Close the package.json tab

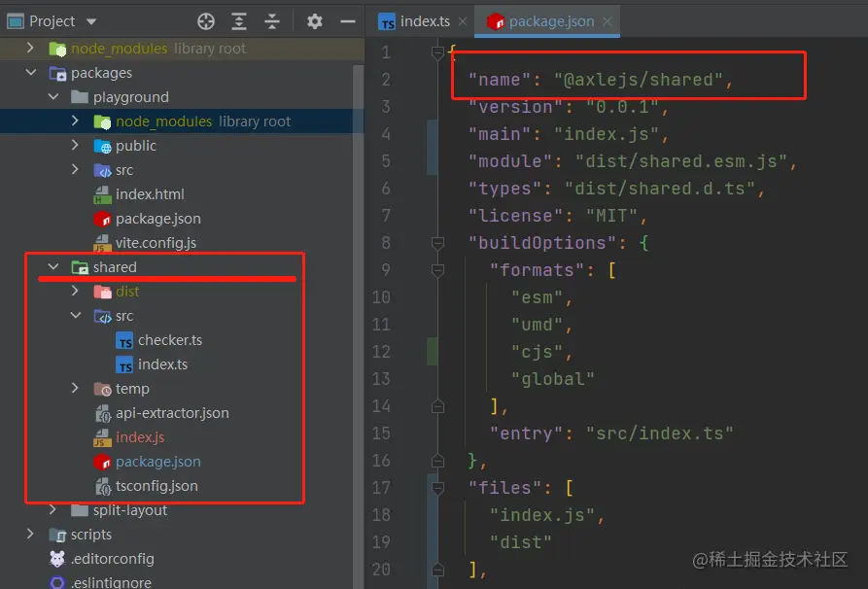pyautogui.click(x=608, y=21)
